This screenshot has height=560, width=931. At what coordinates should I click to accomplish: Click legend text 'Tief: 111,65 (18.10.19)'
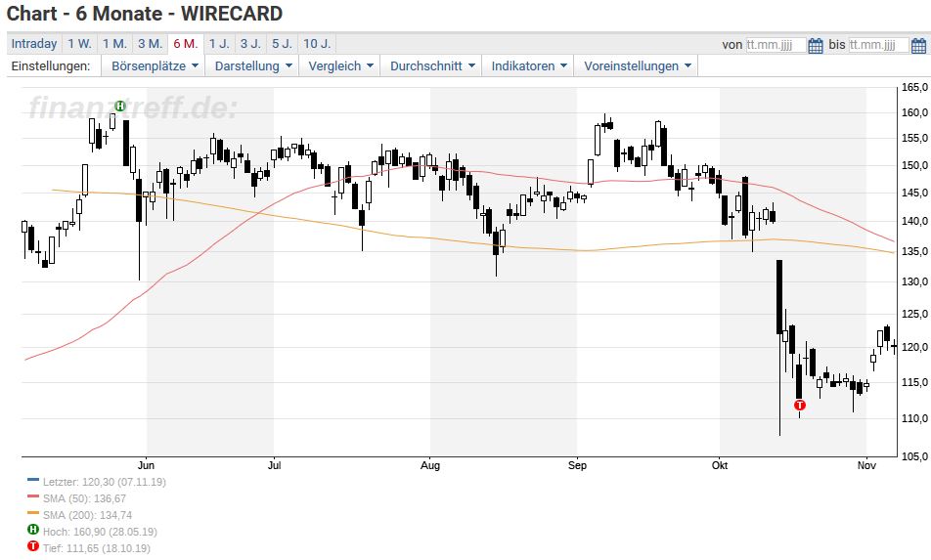96,548
